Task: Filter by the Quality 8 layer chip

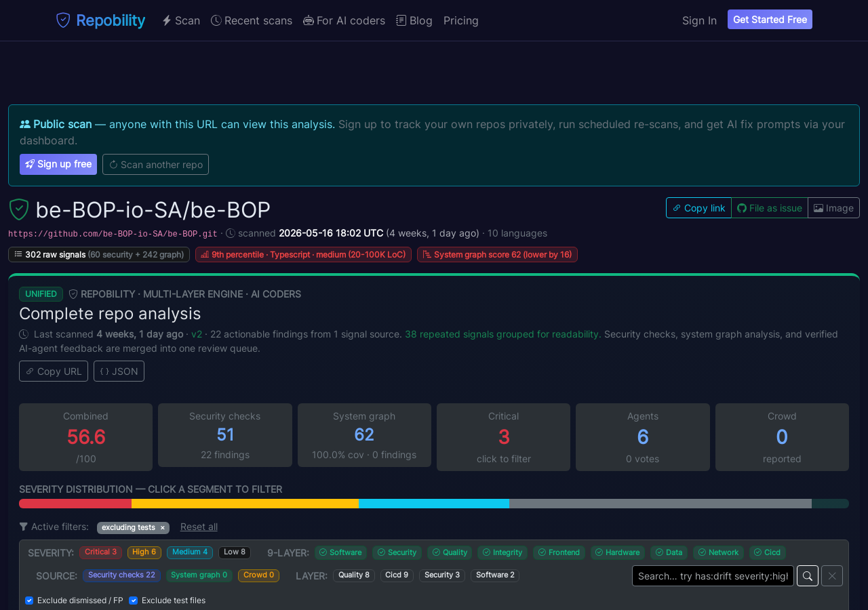Action: pyautogui.click(x=354, y=575)
